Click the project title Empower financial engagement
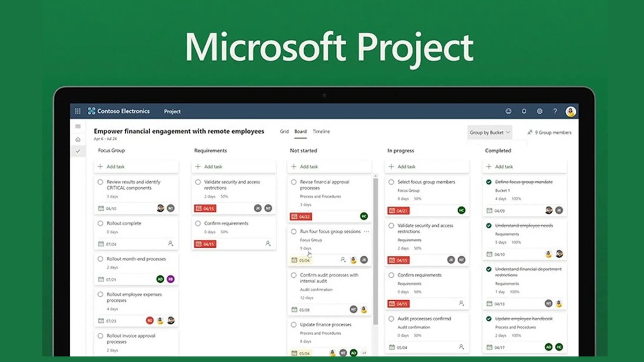 tap(179, 131)
